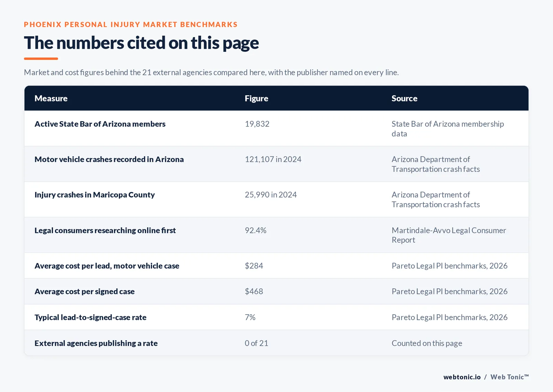Click the subtitle sentence about 21 external agencies
This screenshot has height=392, width=553.
[211, 73]
